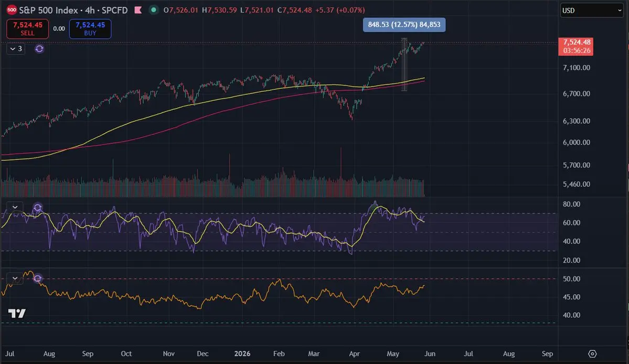Click the Apr time axis label
Image resolution: width=629 pixels, height=364 pixels.
click(354, 354)
